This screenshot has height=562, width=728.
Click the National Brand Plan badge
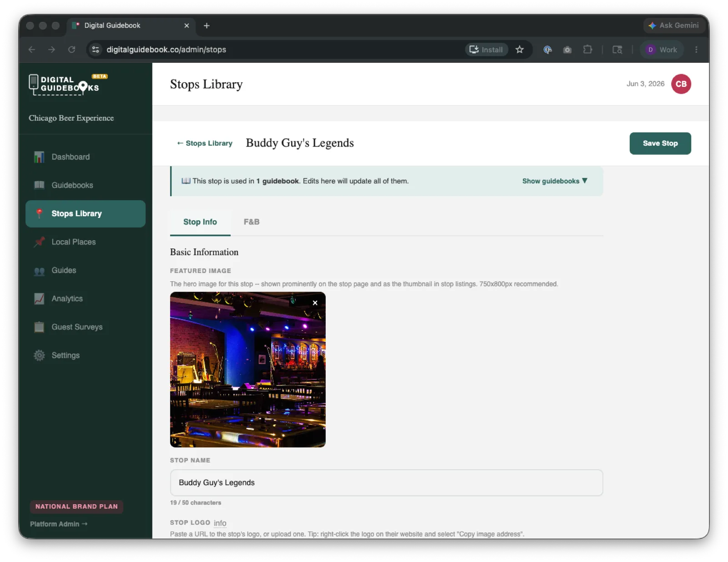(x=76, y=506)
